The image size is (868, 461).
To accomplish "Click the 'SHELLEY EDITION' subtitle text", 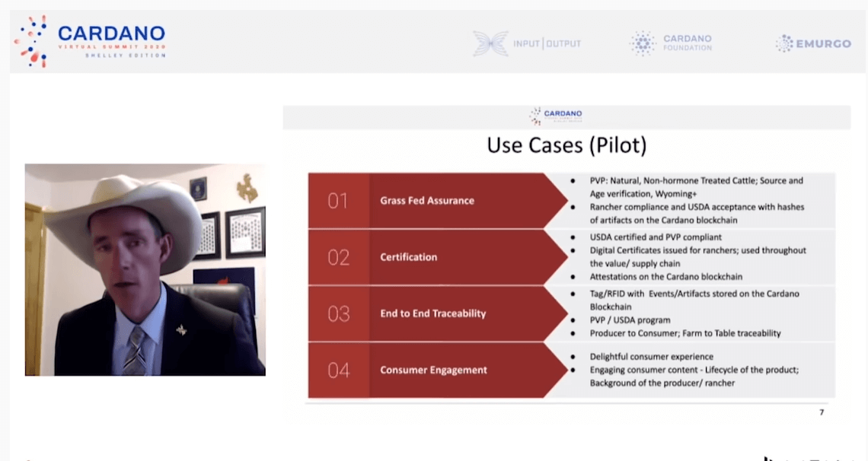I will pos(126,56).
